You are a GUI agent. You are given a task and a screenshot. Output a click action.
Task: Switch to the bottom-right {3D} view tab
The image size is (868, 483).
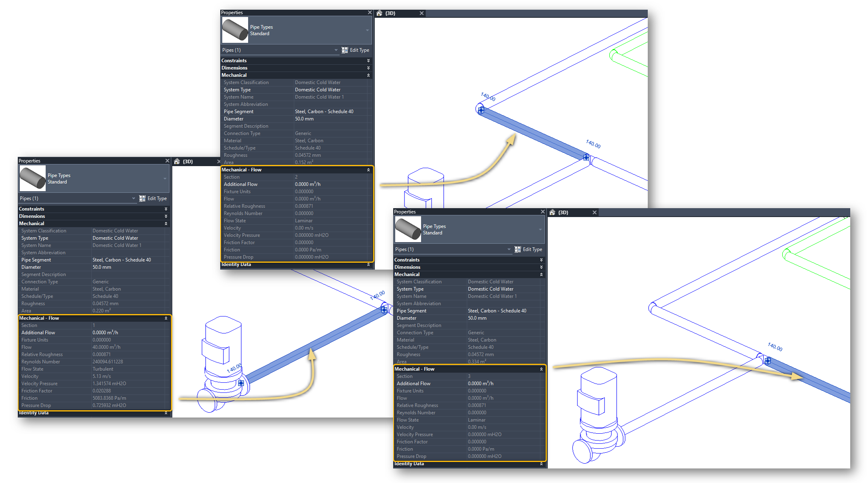(x=563, y=213)
